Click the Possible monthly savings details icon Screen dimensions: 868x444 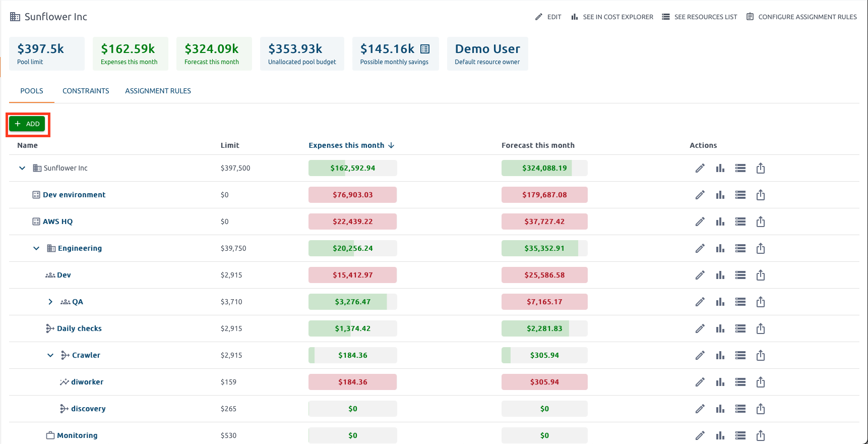[425, 49]
